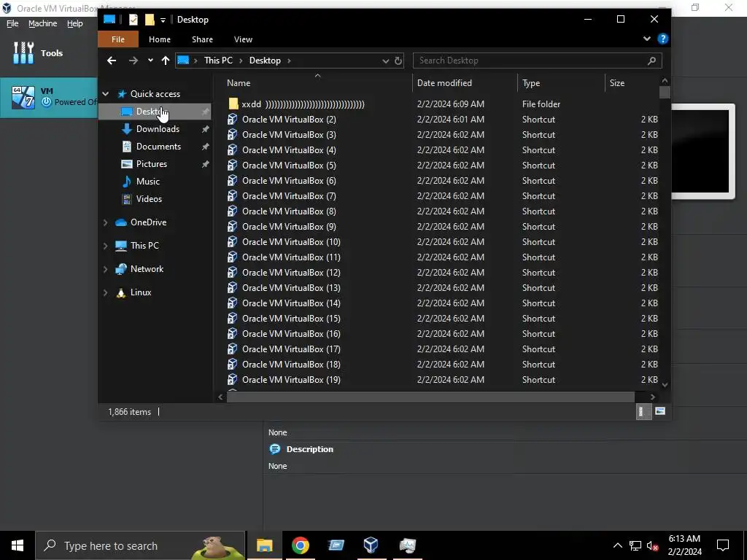This screenshot has height=560, width=747.
Task: Open the Customize Quick Access Toolbar dropdown
Action: [163, 20]
